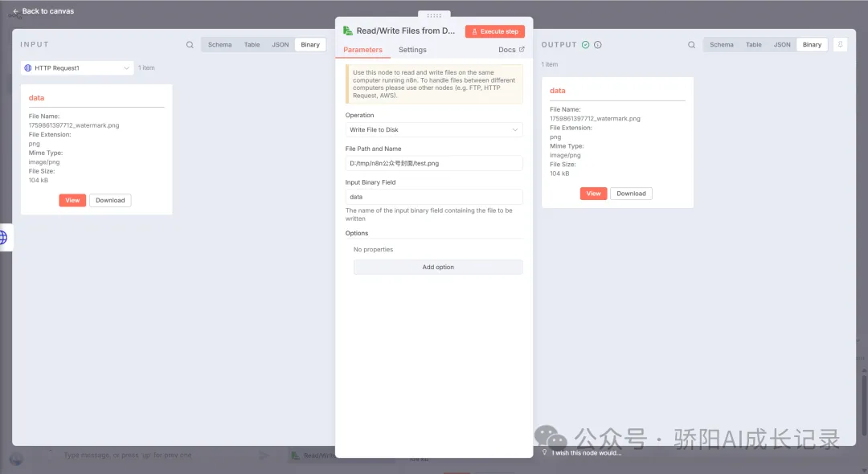The width and height of the screenshot is (868, 474).
Task: View the output binary file
Action: coord(593,194)
